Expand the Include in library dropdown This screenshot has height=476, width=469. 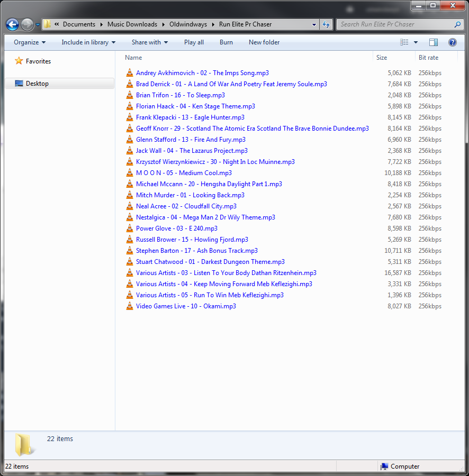[x=88, y=42]
